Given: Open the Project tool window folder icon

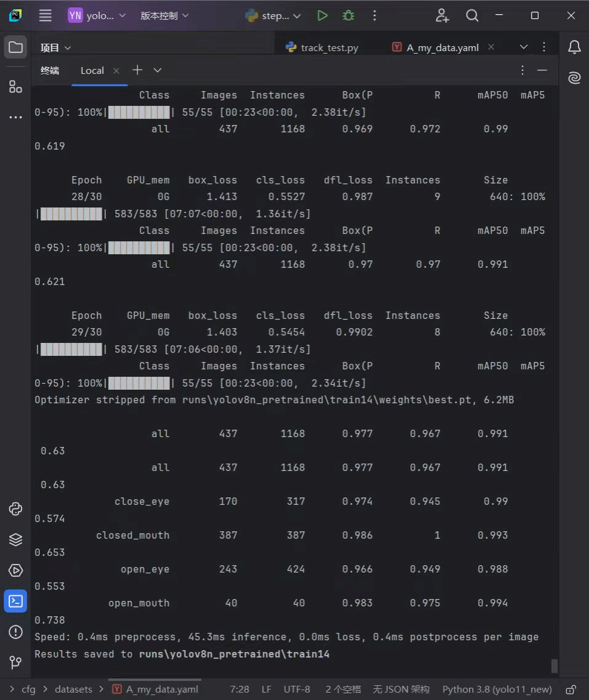Looking at the screenshot, I should pyautogui.click(x=15, y=47).
